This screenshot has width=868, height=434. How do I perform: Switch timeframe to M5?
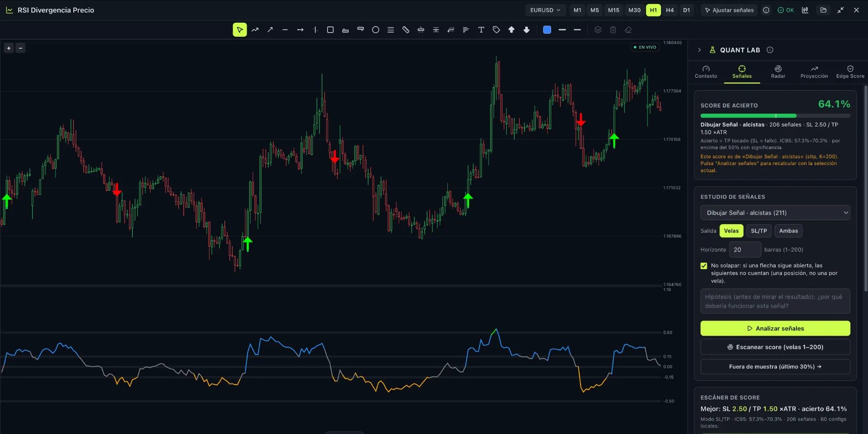click(595, 10)
